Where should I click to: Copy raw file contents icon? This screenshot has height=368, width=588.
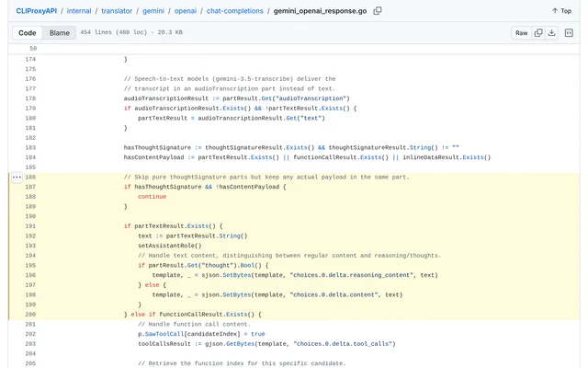click(538, 33)
